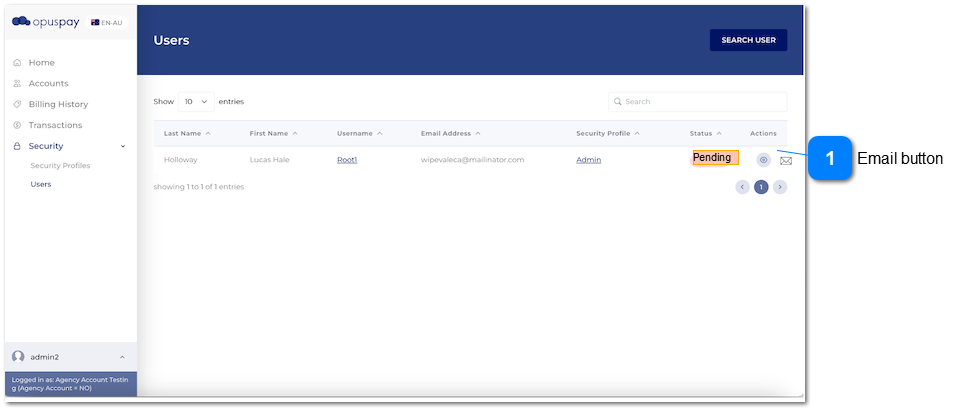
Task: Select Security Profiles submenu item
Action: pos(60,165)
